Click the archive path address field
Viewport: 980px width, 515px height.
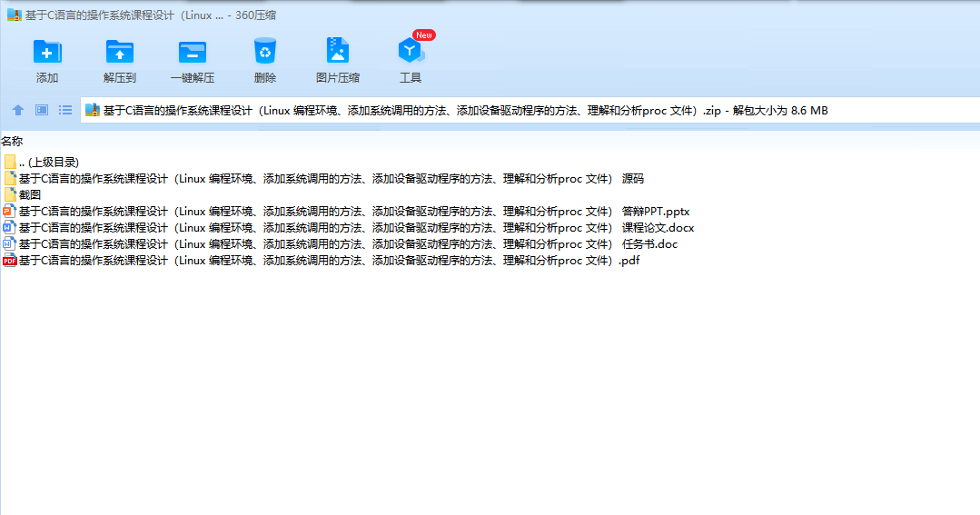pos(530,110)
